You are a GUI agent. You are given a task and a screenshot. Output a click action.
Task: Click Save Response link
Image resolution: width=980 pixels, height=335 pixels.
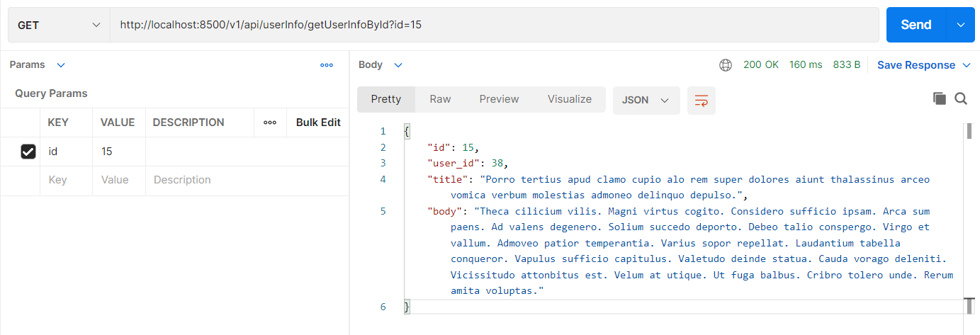point(916,65)
